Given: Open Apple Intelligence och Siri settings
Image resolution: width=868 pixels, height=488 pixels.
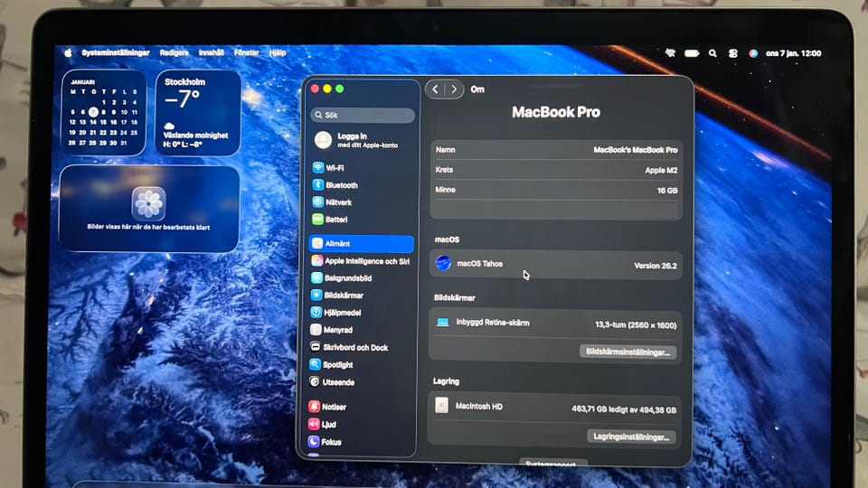Looking at the screenshot, I should tap(366, 261).
